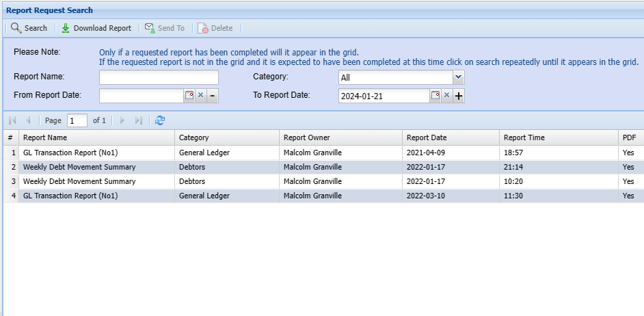This screenshot has height=316, width=644.
Task: Clear the To Report Date with X icon
Action: (x=447, y=96)
